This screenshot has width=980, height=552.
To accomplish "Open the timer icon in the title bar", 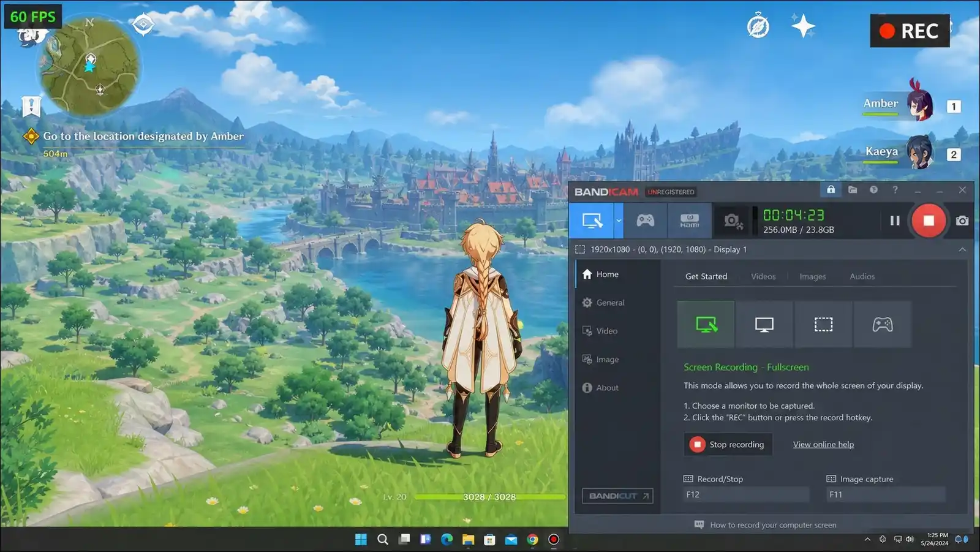I will (873, 190).
